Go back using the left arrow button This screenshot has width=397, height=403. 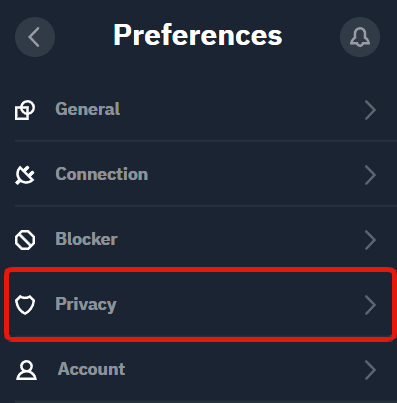tap(35, 37)
